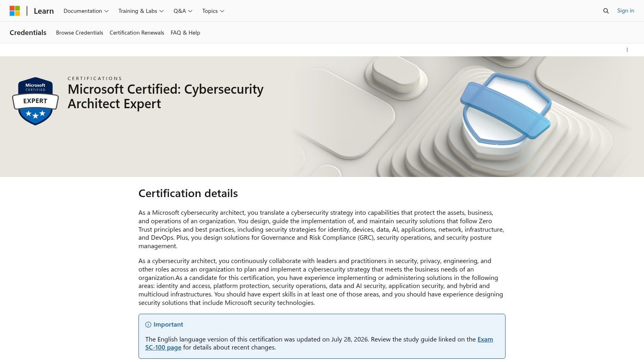Click the Certification details heading
The width and height of the screenshot is (644, 362).
click(188, 193)
